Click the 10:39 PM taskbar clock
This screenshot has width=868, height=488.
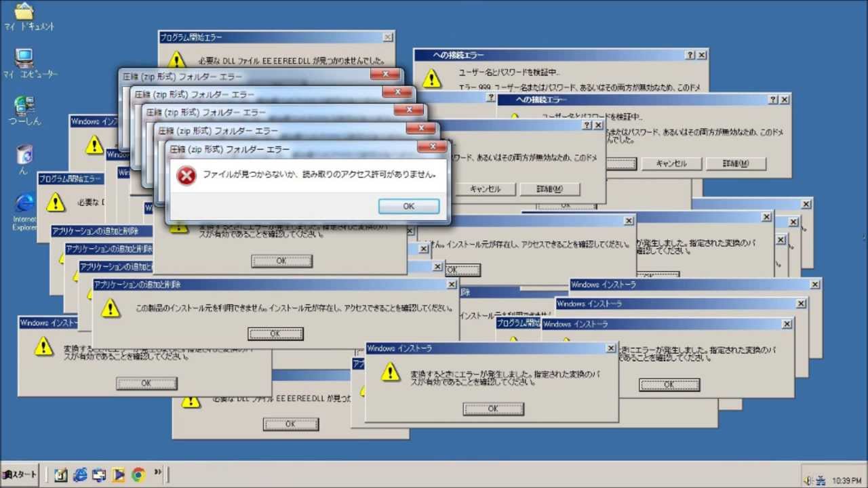846,481
